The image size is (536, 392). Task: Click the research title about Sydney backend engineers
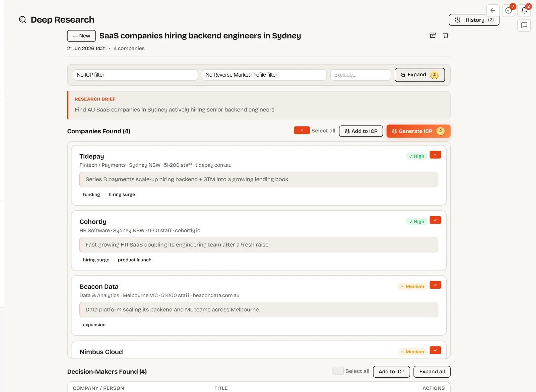pyautogui.click(x=200, y=36)
